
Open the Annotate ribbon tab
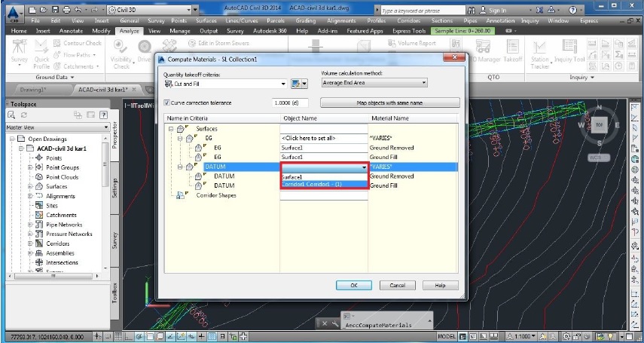point(71,31)
